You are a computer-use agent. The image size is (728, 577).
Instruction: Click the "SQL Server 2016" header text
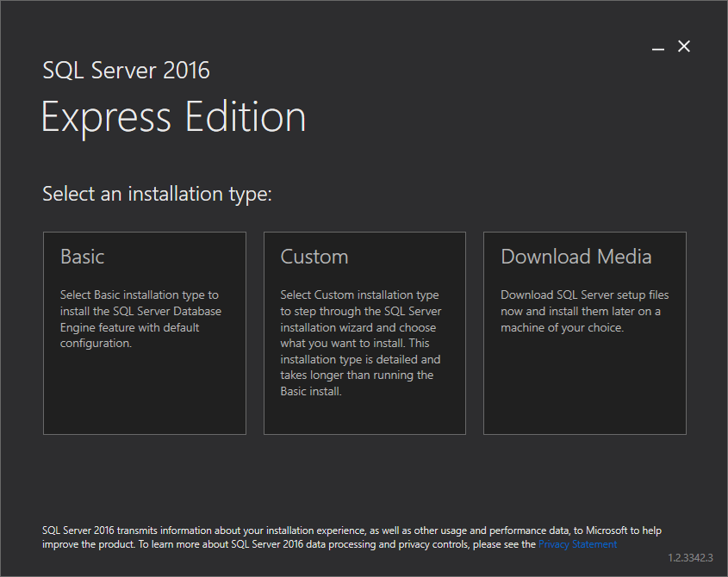coord(127,71)
